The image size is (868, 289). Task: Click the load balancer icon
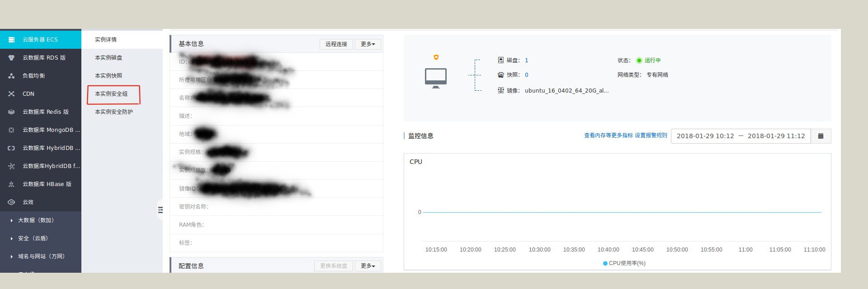[12, 76]
